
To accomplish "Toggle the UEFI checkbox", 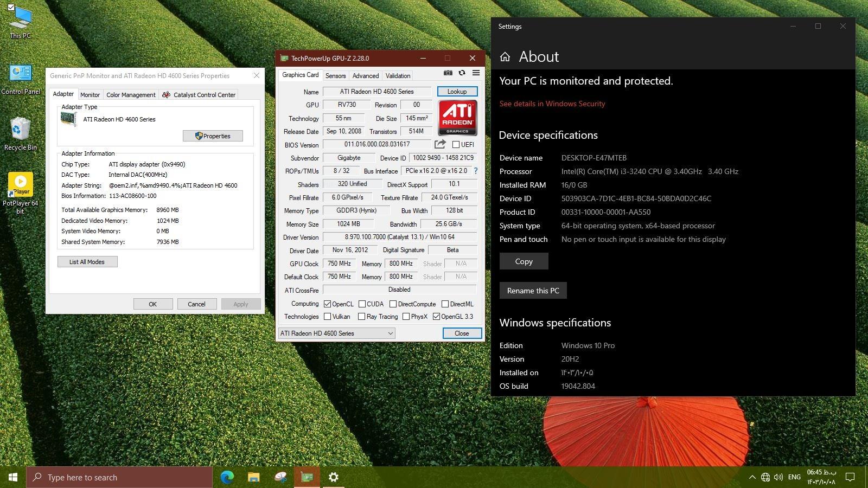I will tap(456, 145).
